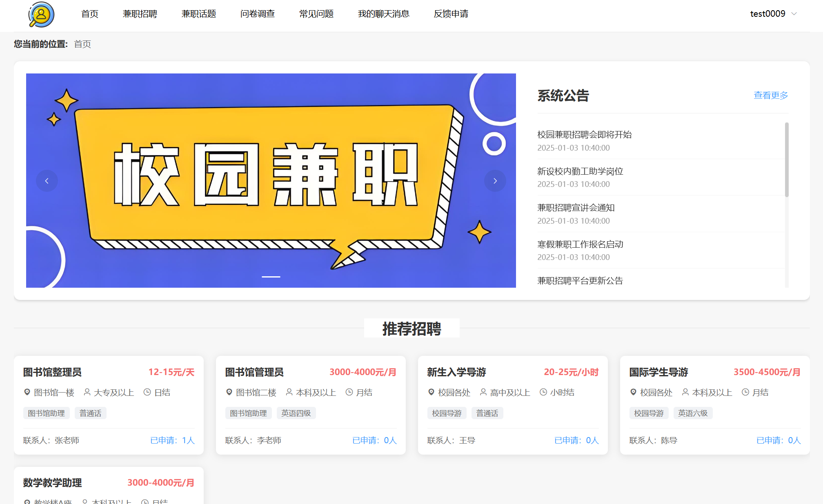Click 查看更多 announcements link
Image resolution: width=823 pixels, height=504 pixels.
pyautogui.click(x=771, y=95)
